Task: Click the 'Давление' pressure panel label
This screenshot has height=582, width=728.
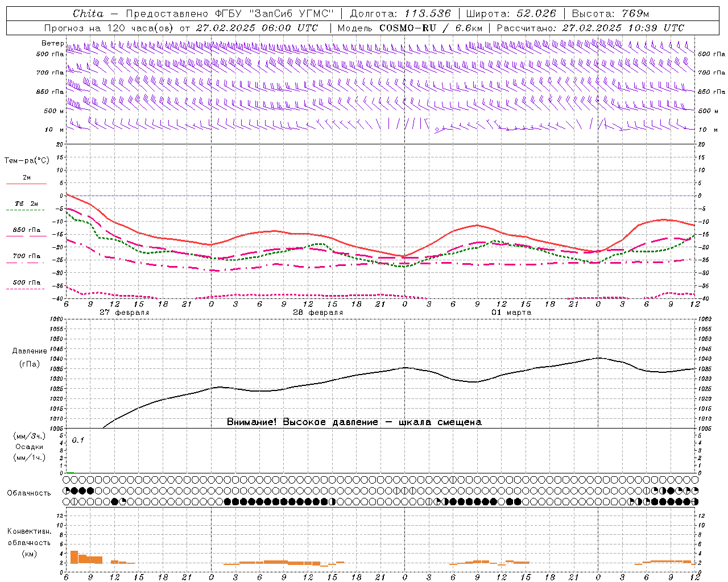Action: pos(30,351)
